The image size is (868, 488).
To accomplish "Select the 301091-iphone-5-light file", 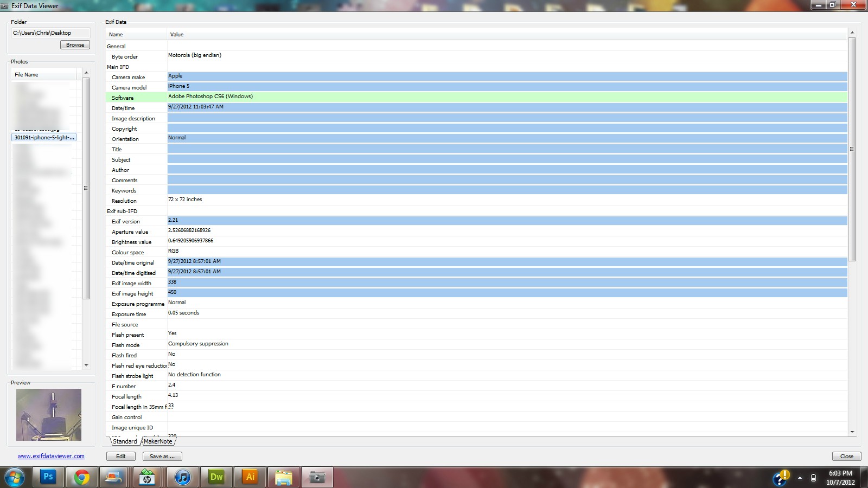I will [44, 138].
